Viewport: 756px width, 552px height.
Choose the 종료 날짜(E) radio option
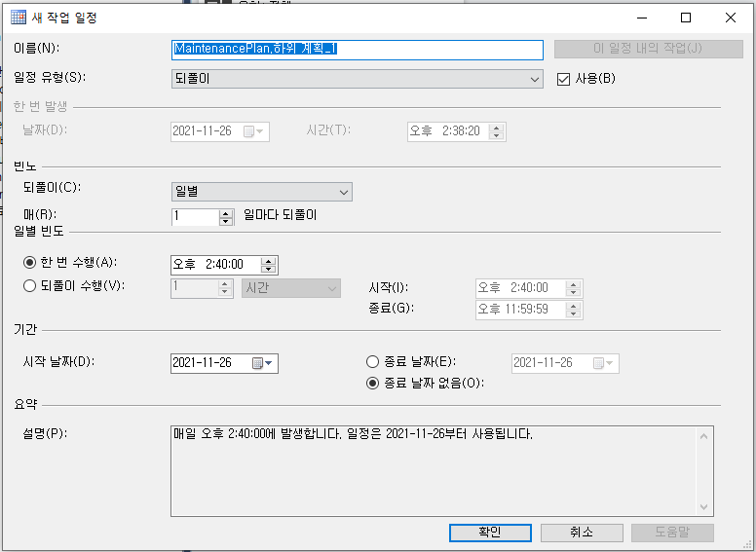coord(373,362)
